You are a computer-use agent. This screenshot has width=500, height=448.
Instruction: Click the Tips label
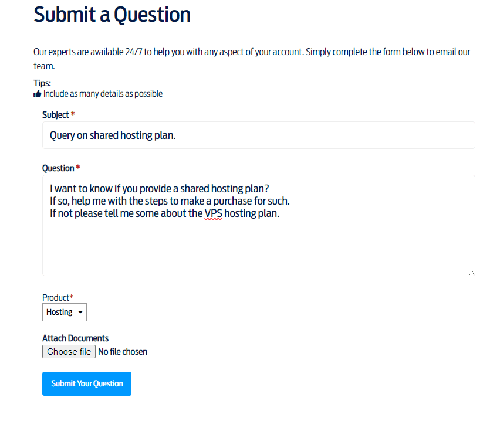[42, 83]
